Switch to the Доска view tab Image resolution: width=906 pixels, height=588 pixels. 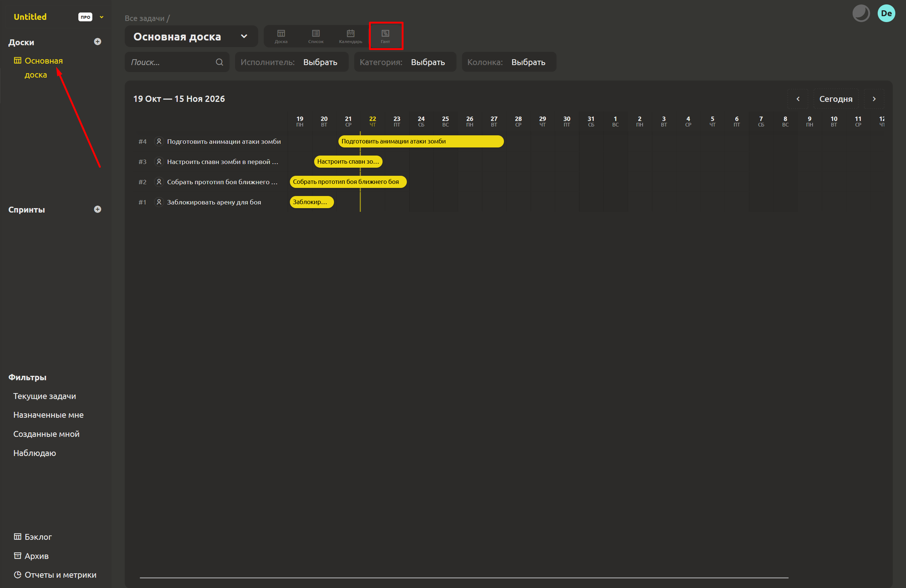[281, 36]
